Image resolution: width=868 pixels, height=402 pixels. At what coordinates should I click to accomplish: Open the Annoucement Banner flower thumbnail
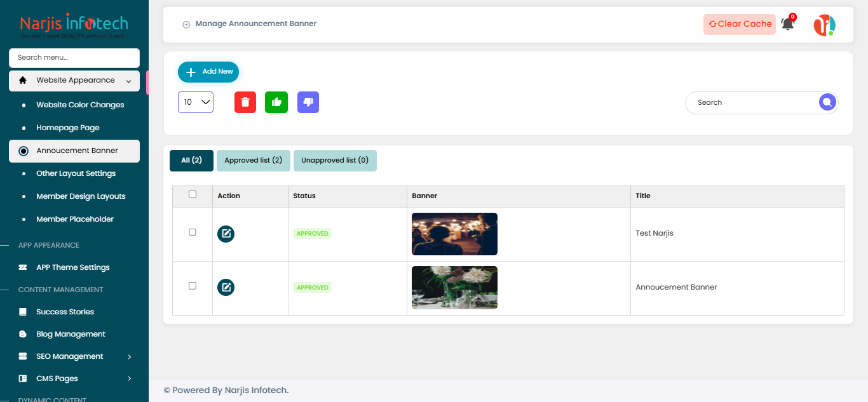[454, 288]
